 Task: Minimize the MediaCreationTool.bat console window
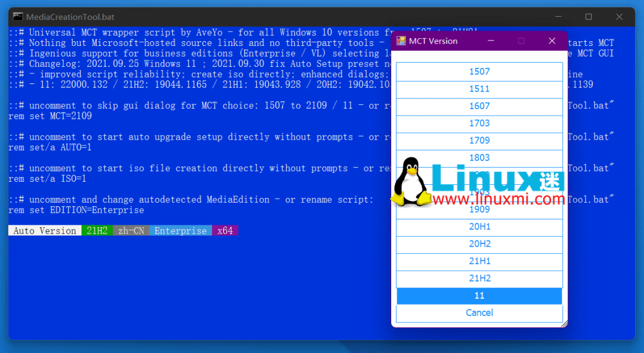[558, 17]
